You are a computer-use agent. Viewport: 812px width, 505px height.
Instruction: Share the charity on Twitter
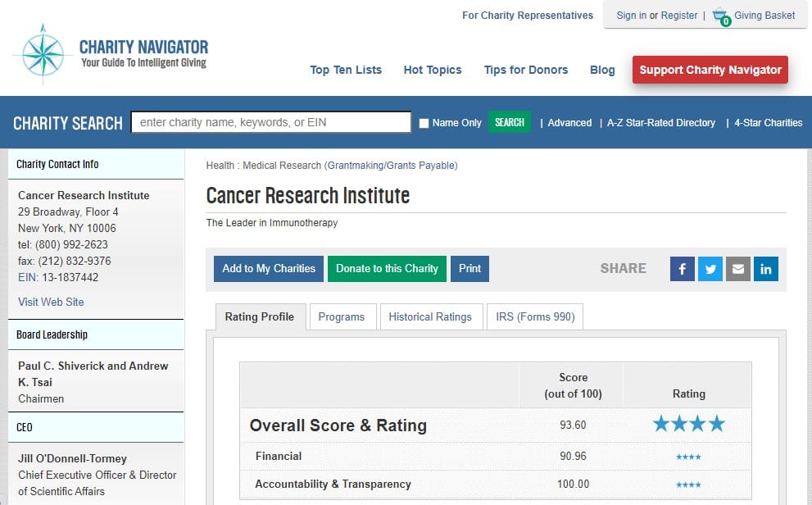(x=710, y=269)
